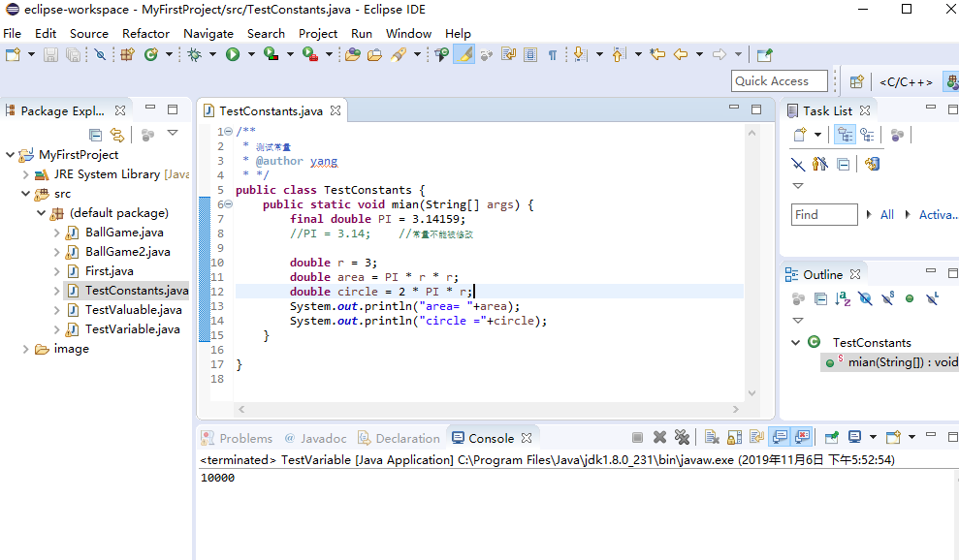This screenshot has height=560, width=959.
Task: Toggle Block Selection Mode
Action: click(x=530, y=54)
